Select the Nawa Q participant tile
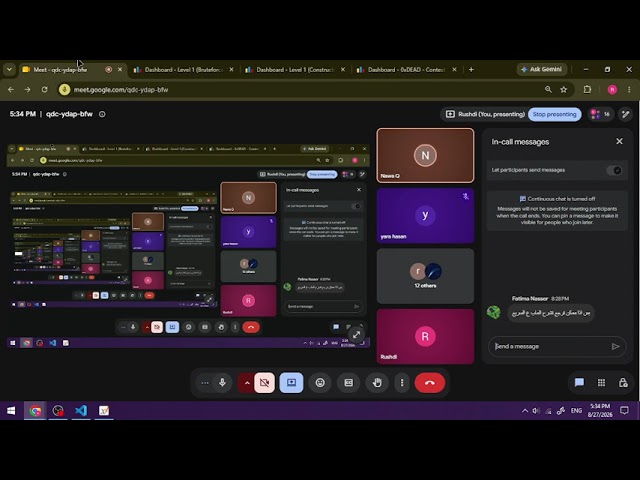This screenshot has width=640, height=480. point(425,156)
